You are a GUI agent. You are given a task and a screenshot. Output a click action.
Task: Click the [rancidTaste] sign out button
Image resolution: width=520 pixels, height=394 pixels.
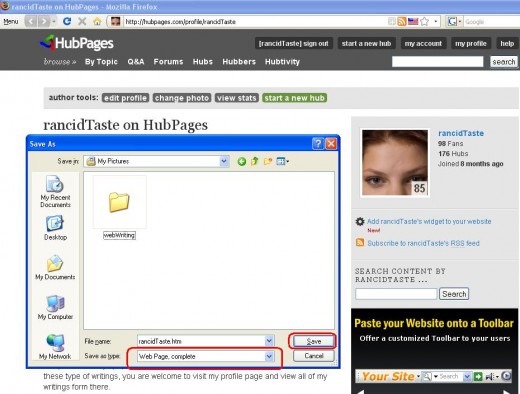tap(294, 44)
